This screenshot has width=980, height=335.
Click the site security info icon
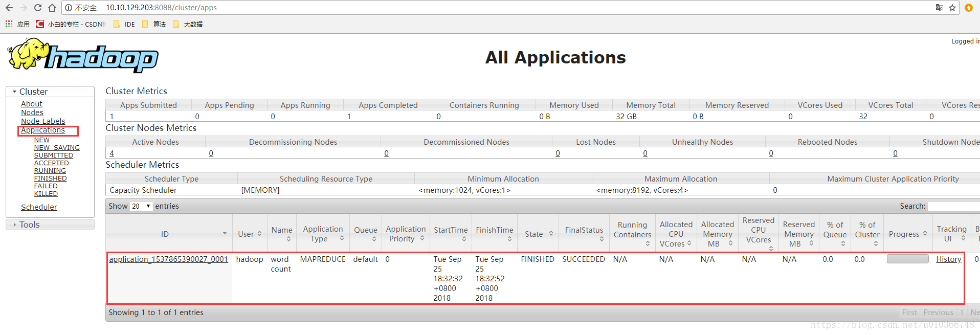(69, 8)
